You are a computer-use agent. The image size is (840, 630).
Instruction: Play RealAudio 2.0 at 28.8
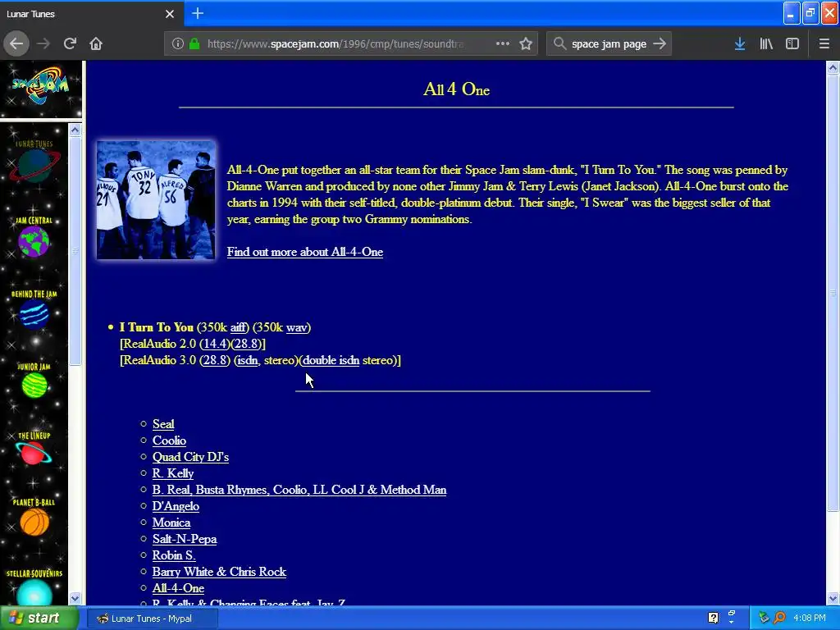(246, 344)
